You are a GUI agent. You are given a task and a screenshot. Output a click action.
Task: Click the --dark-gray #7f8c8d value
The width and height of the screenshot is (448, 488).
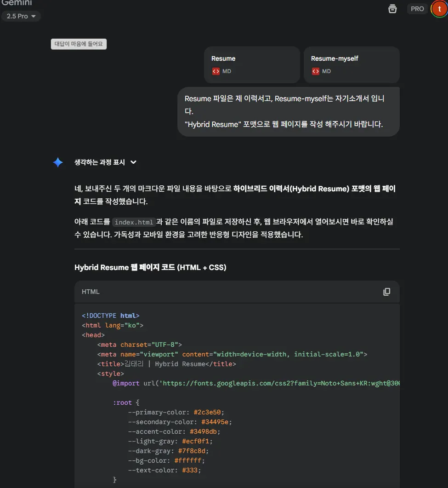pyautogui.click(x=192, y=451)
